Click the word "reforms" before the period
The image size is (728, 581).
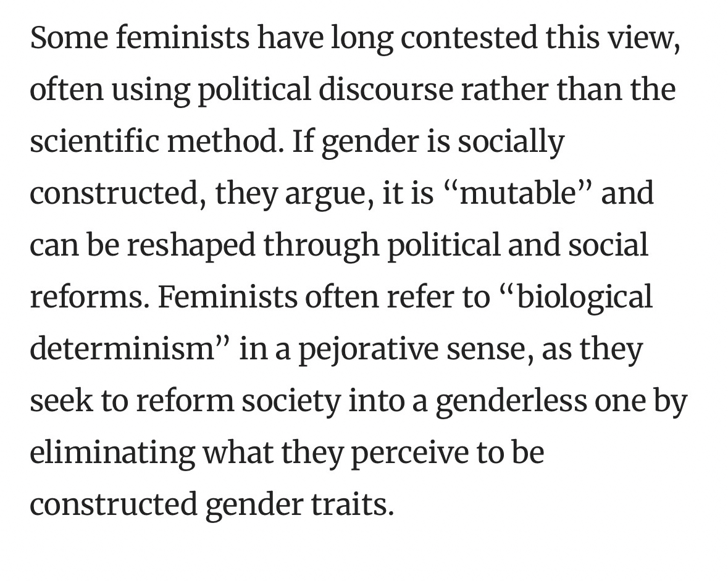pos(86,297)
